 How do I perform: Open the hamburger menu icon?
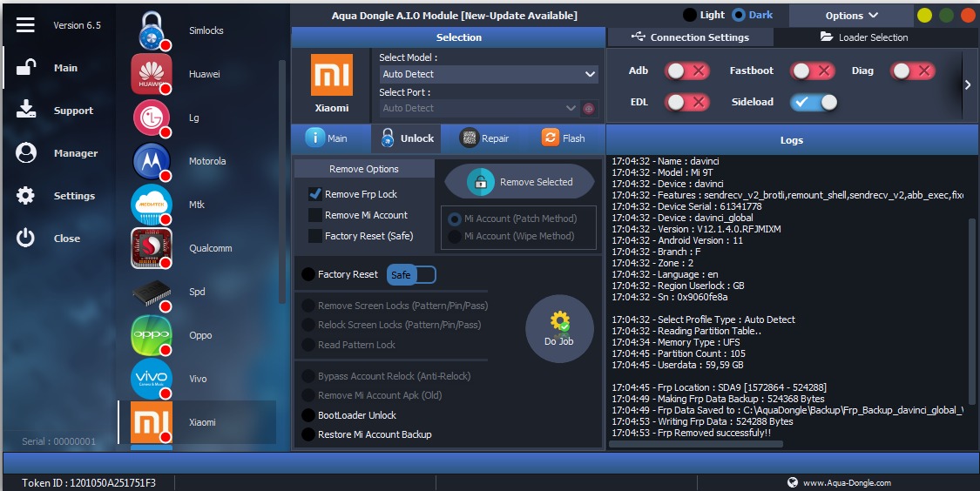[25, 24]
